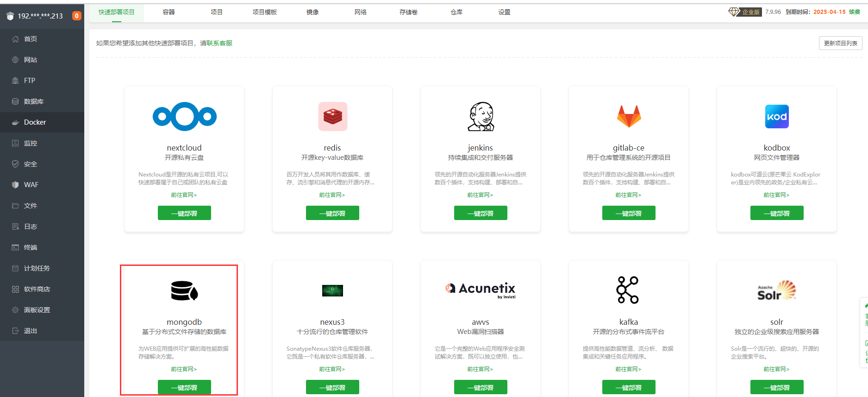Click the FTP globe icon in sidebar
This screenshot has height=397, width=868.
15,81
